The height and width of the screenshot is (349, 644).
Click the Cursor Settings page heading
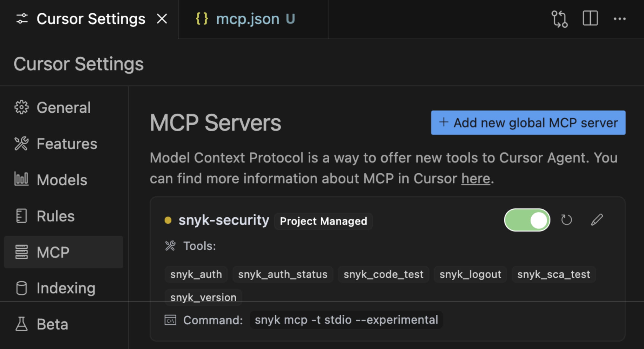click(x=78, y=64)
